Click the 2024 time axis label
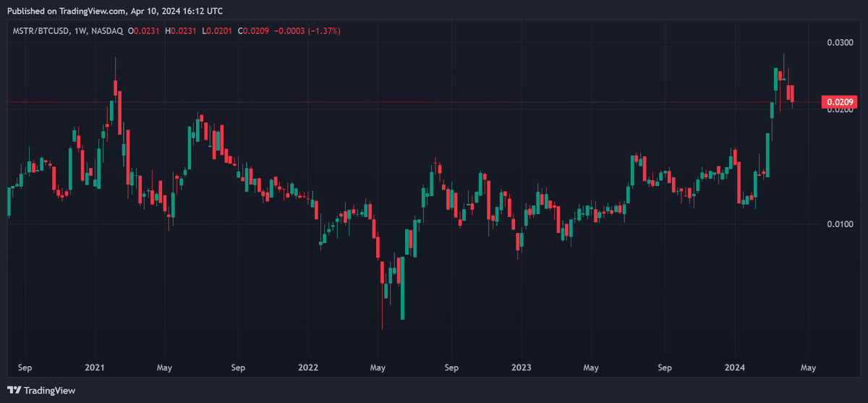 (x=735, y=368)
